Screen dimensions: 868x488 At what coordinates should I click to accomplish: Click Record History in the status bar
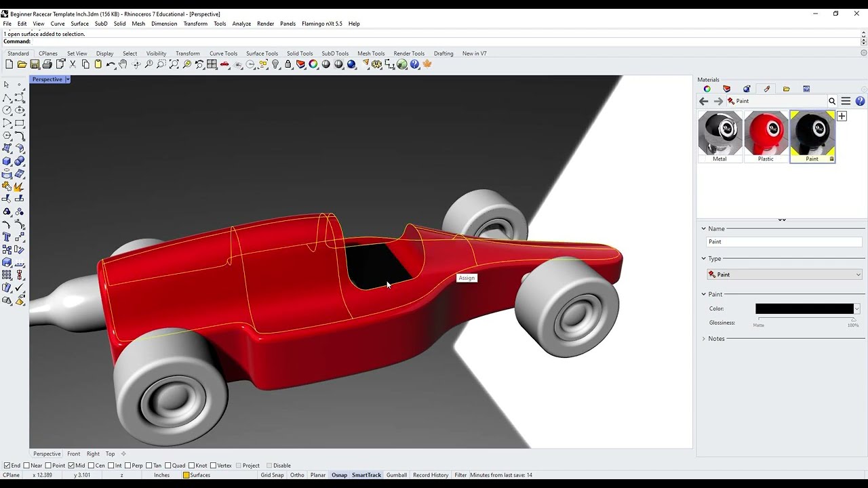tap(431, 475)
